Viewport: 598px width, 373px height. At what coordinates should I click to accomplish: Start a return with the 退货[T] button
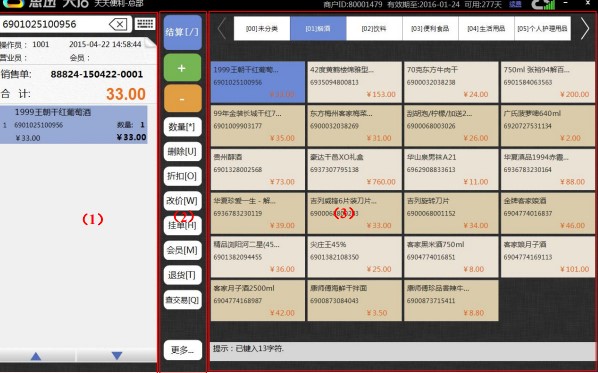pos(182,275)
